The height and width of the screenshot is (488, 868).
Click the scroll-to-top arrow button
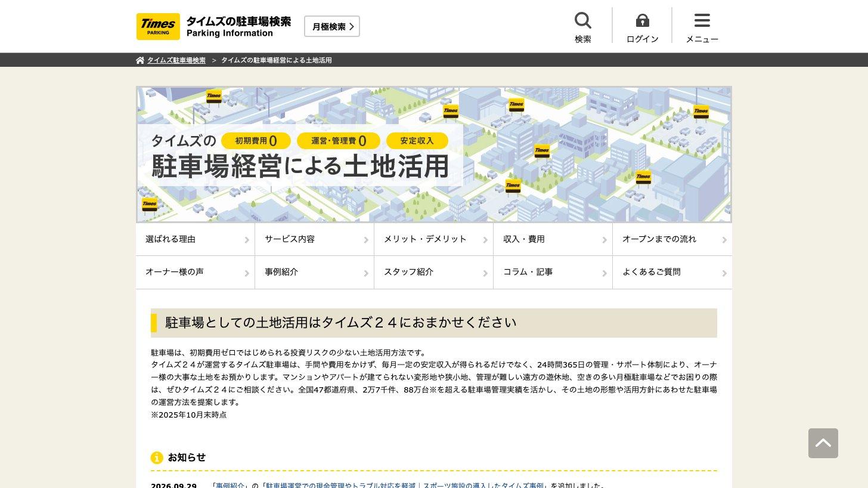pyautogui.click(x=823, y=443)
